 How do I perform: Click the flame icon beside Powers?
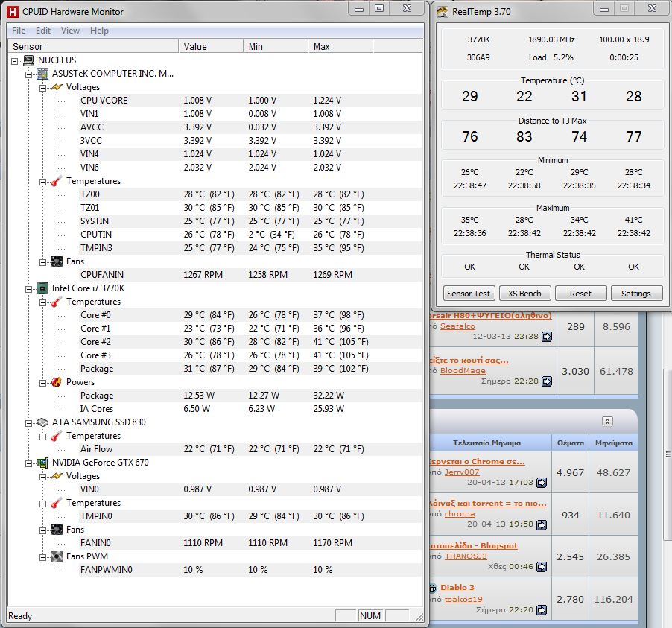click(57, 382)
